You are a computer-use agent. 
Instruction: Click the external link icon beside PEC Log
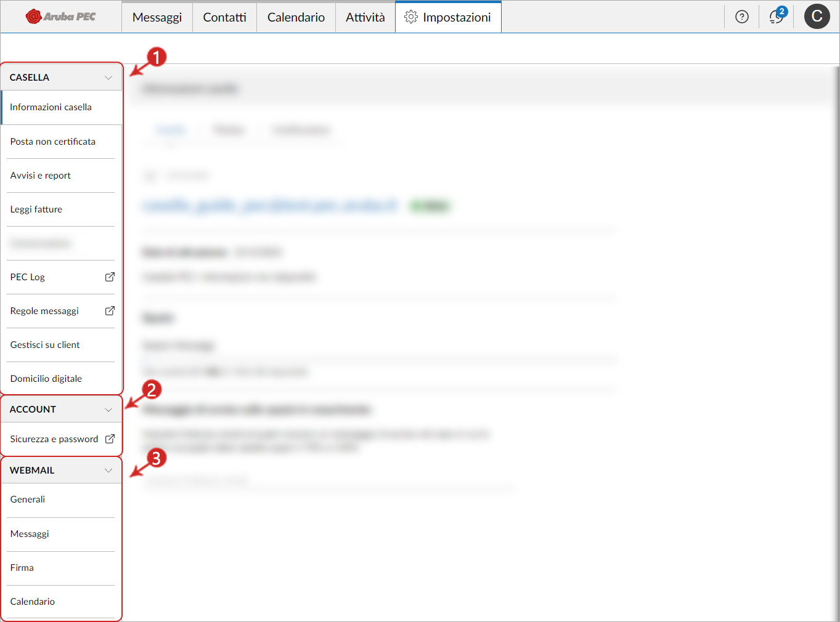(x=110, y=277)
